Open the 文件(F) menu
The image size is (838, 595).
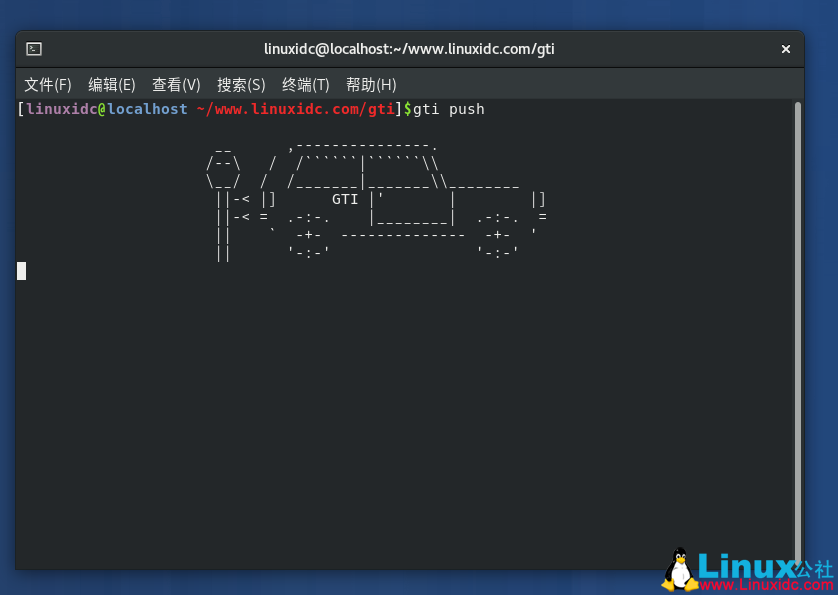(x=46, y=84)
